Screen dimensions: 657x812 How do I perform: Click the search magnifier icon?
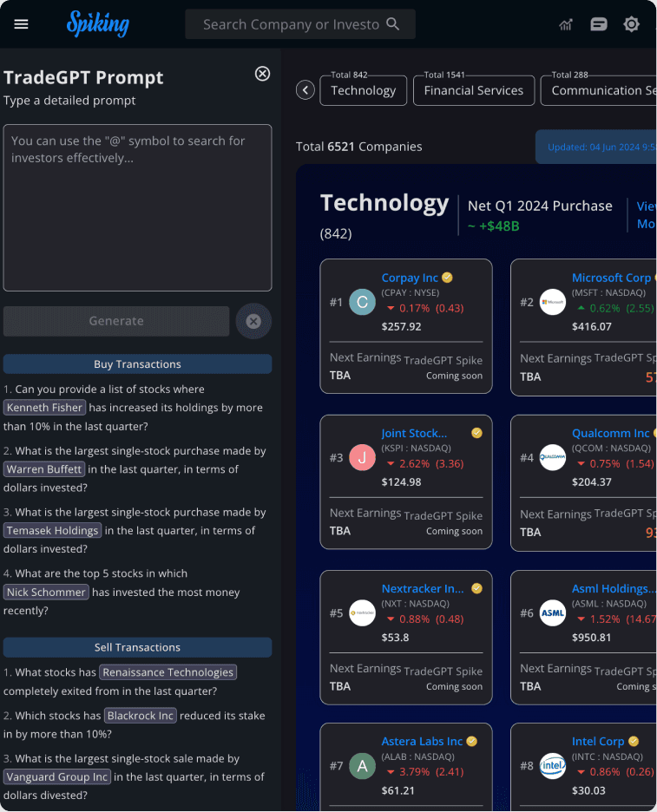point(393,23)
